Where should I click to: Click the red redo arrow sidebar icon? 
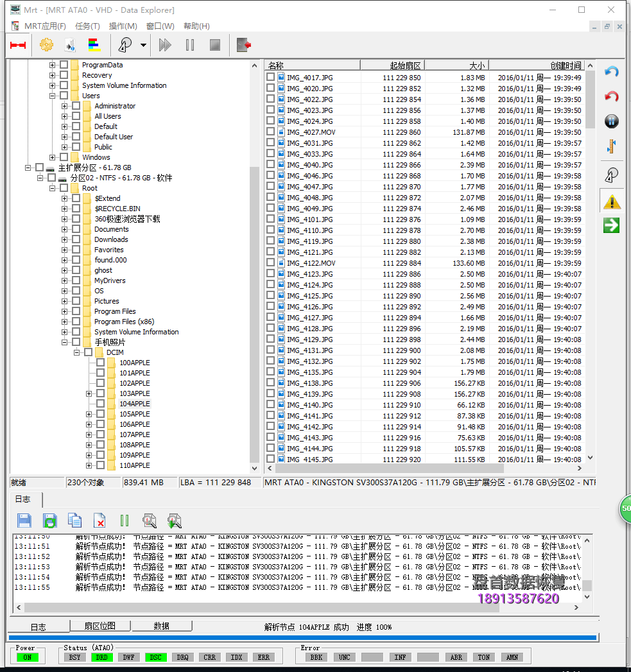tap(611, 96)
